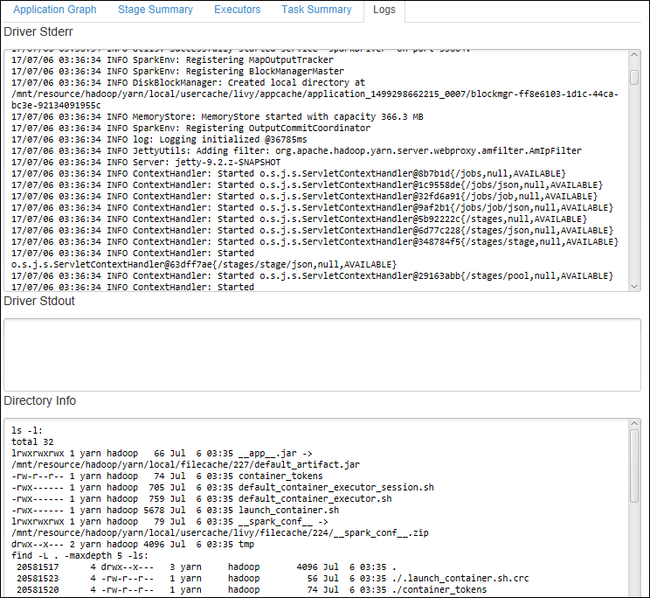
Task: Open the Application Graph tab
Action: click(x=55, y=10)
